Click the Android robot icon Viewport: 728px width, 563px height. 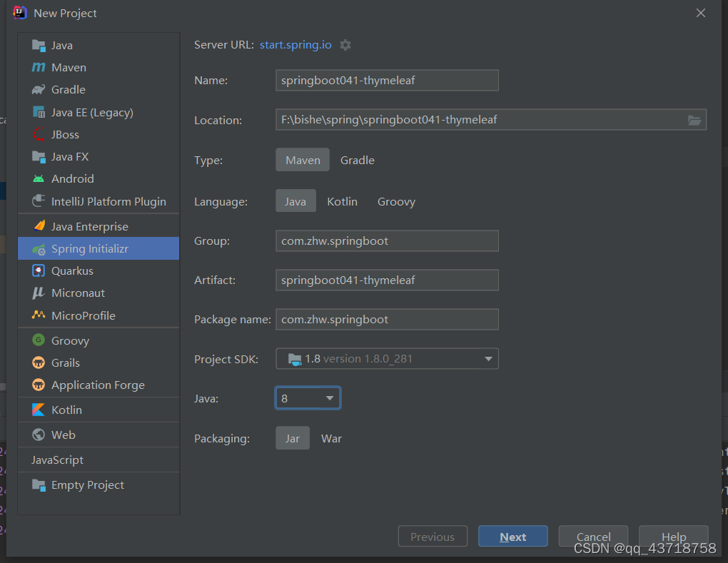(x=39, y=178)
